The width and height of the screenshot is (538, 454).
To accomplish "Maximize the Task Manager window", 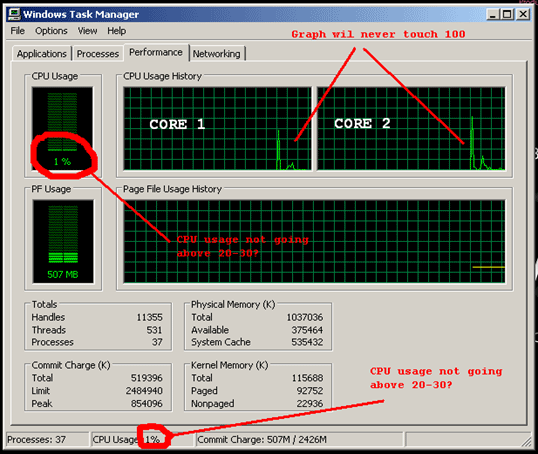I will pos(507,14).
